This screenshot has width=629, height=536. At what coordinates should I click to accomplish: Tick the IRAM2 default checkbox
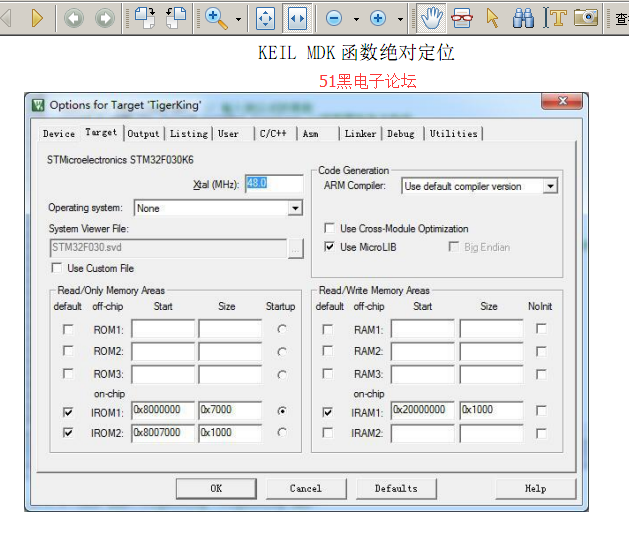coord(328,433)
